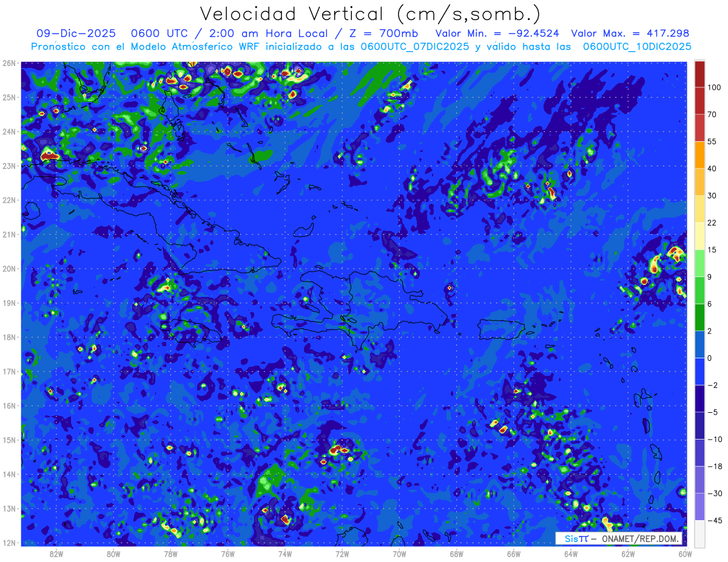Pick the pale yellow swatch between 15 and 22
728x562 pixels.
coord(699,235)
